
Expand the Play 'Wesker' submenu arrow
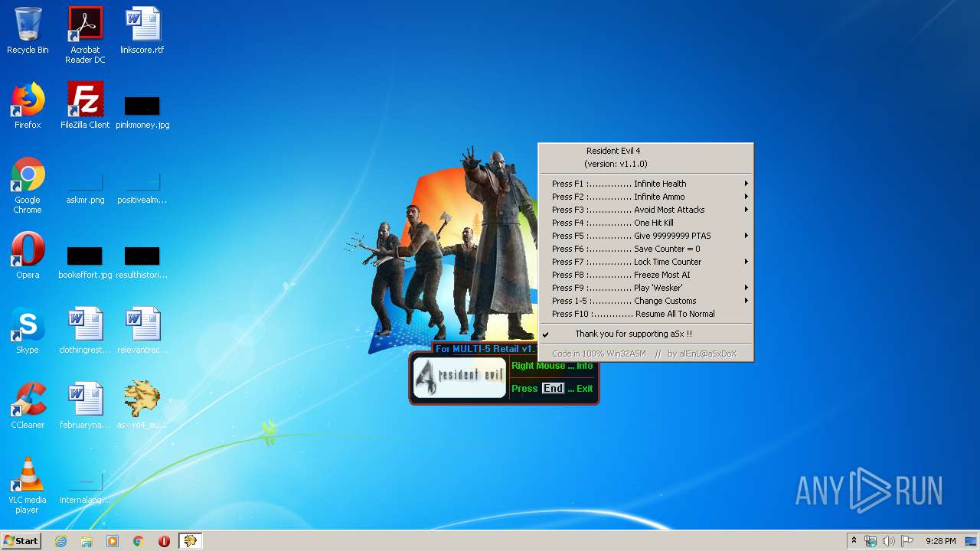(746, 288)
